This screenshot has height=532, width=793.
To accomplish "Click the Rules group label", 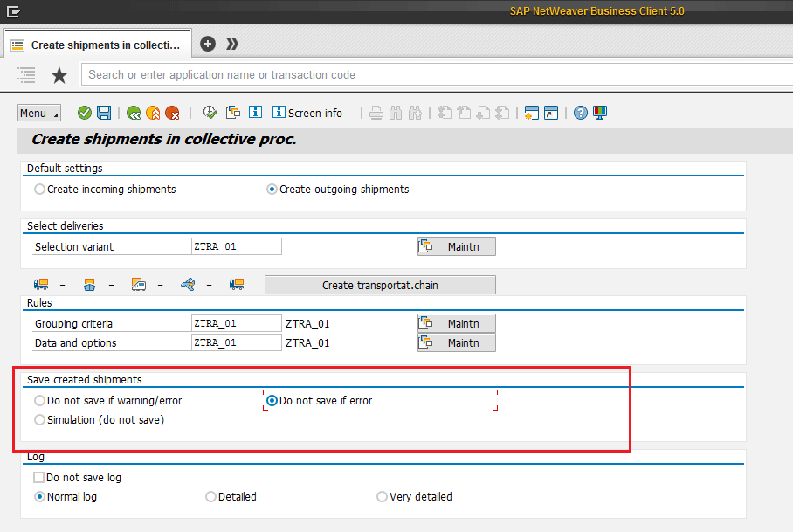I will click(39, 303).
